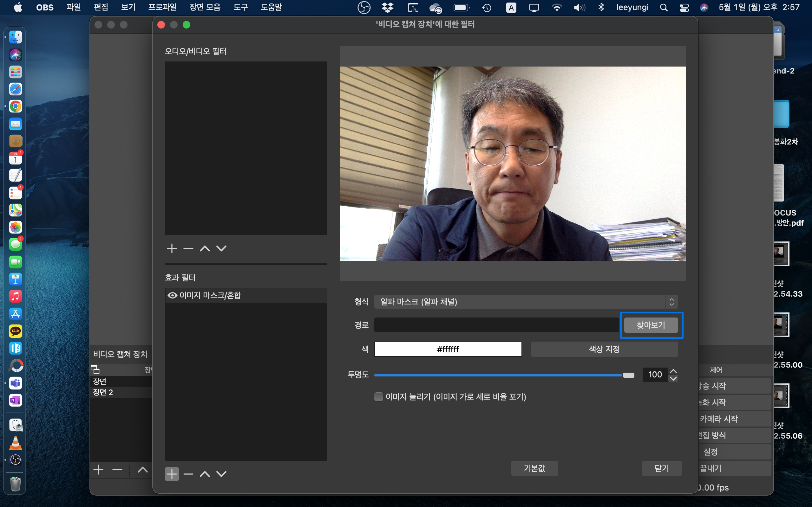Toggle visibility of 이미지 마스크/혼합 filter

point(172,295)
